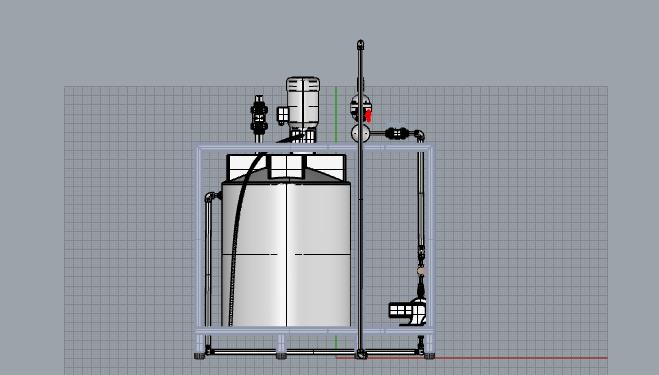Select the red valve handle
Screen dimensions: 659x375
coord(368,115)
